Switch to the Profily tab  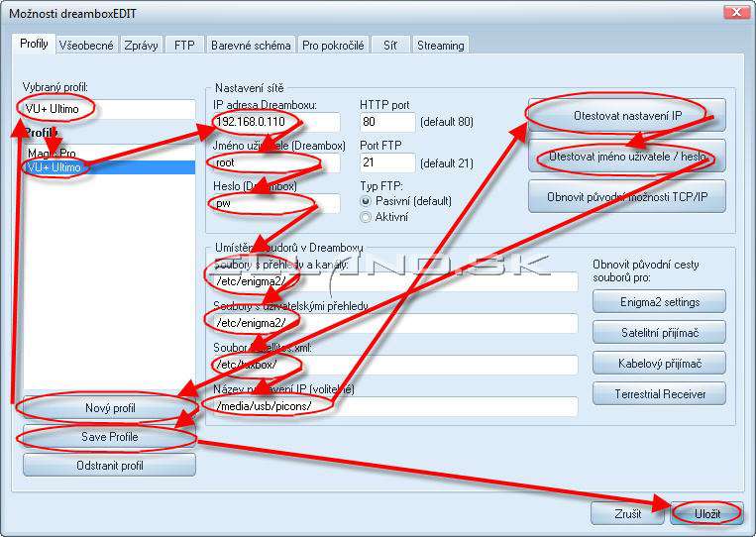[x=34, y=44]
